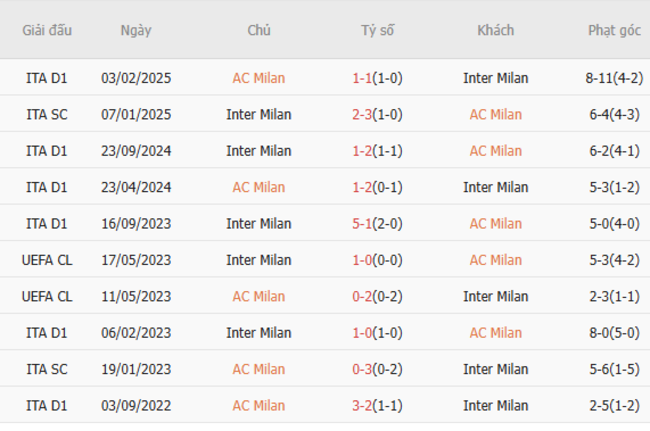Click the UEFA CL league on 17/05/2023 row
The image size is (650, 431).
click(47, 260)
